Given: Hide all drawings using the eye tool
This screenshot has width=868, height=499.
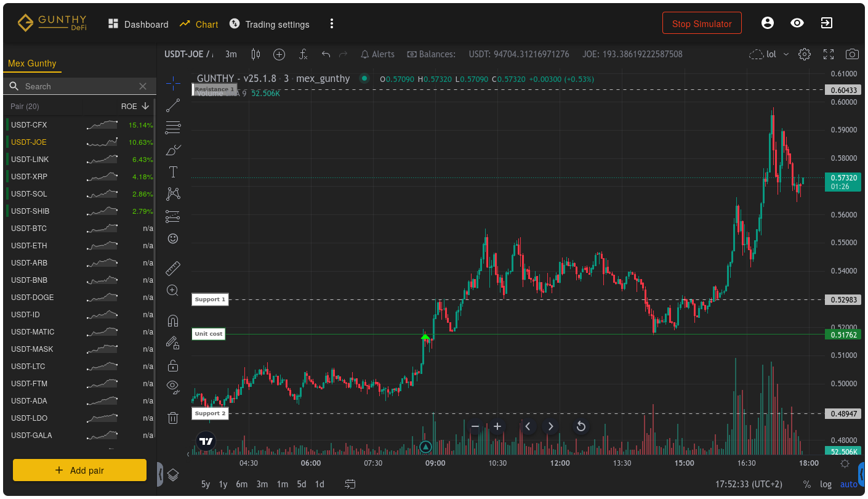Looking at the screenshot, I should [x=173, y=387].
